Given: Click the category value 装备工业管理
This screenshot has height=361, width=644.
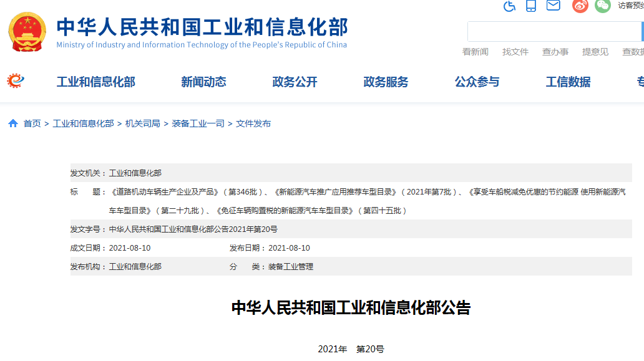Looking at the screenshot, I should [x=291, y=267].
